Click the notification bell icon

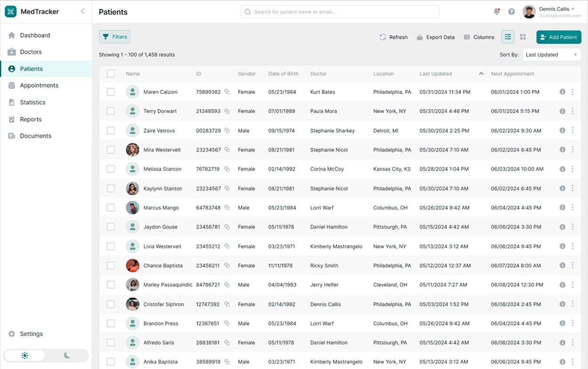coord(497,11)
